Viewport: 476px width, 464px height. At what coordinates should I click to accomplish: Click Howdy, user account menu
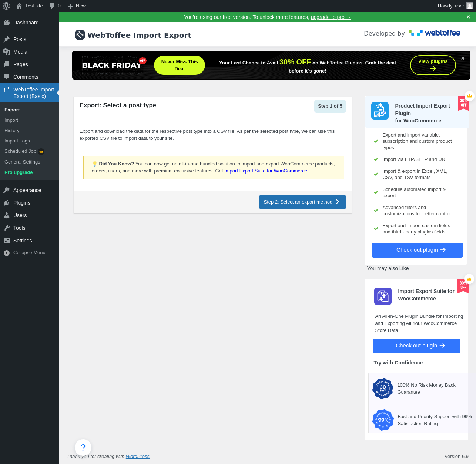point(455,6)
